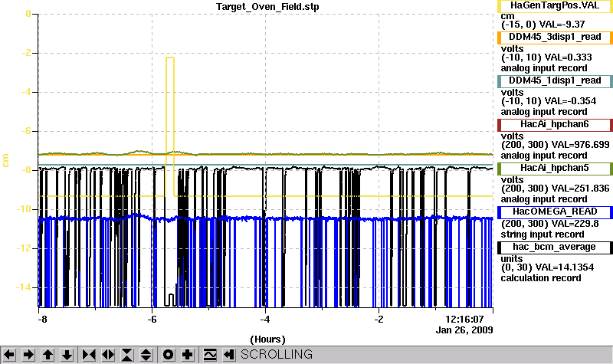
Task: Click the VAL=-0.354 readout
Action: pos(570,101)
